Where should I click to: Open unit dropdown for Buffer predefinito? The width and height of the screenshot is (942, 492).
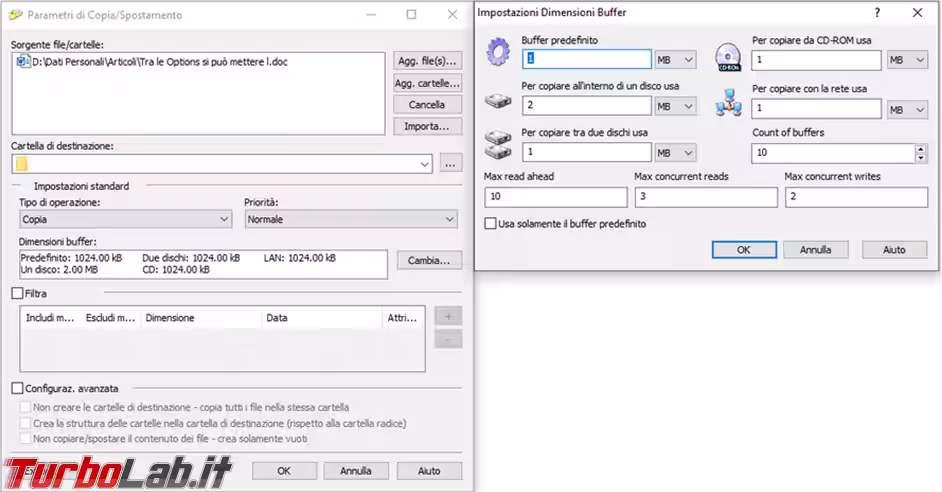click(676, 60)
